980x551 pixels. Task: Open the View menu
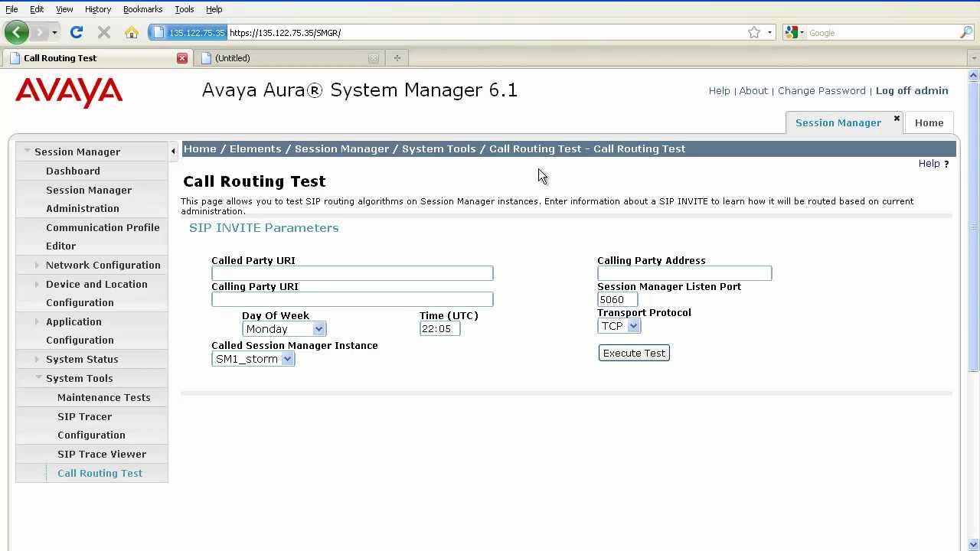pyautogui.click(x=64, y=9)
